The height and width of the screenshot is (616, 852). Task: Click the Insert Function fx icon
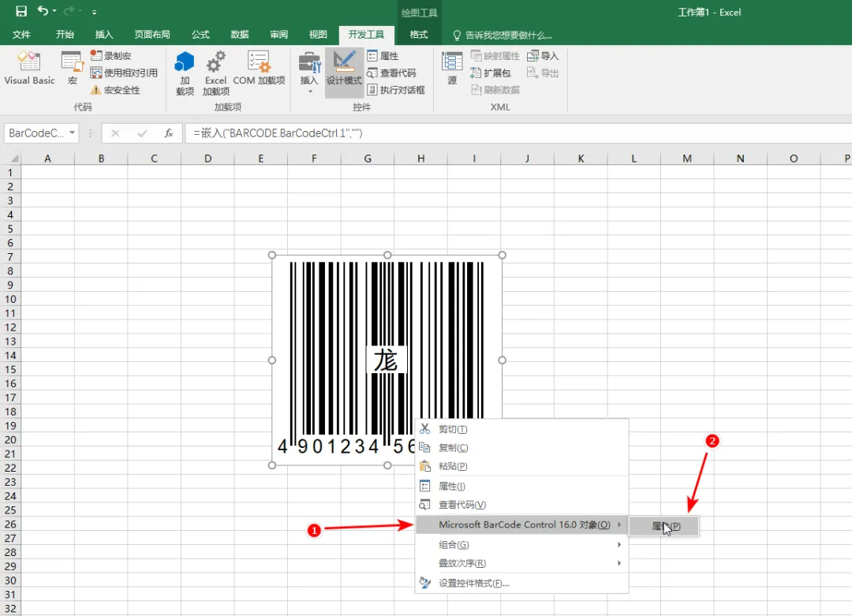(169, 133)
